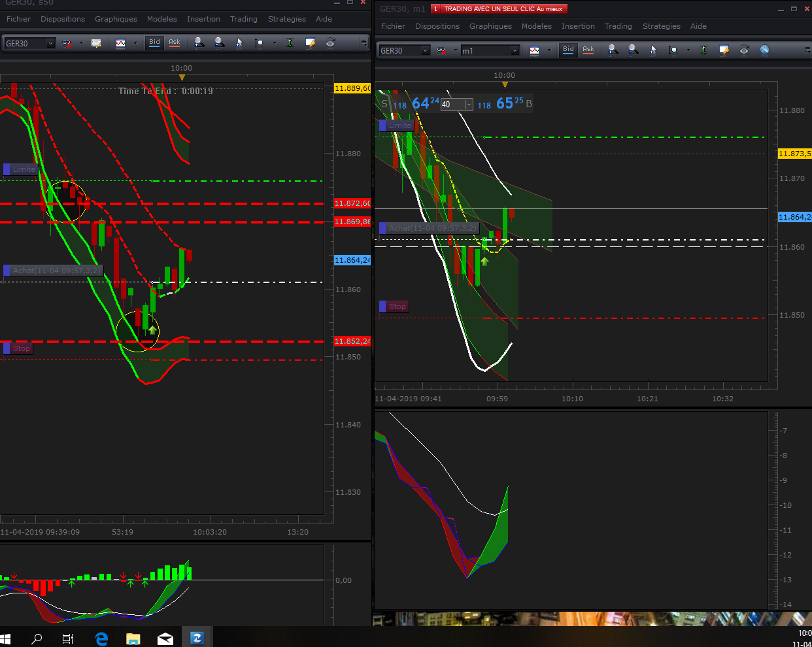The height and width of the screenshot is (647, 812).
Task: Pick the crosshair cursor tool in m1 window
Action: coord(653,50)
